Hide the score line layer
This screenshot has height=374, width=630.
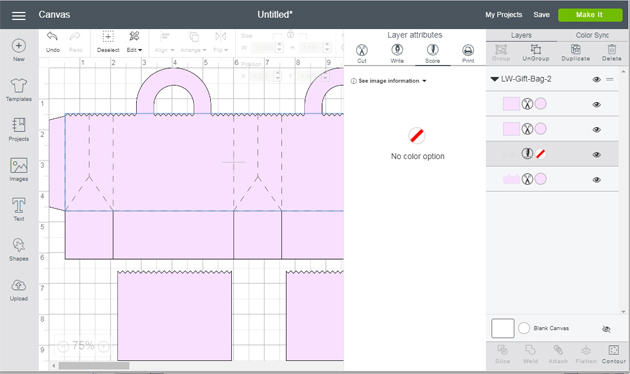coord(596,155)
